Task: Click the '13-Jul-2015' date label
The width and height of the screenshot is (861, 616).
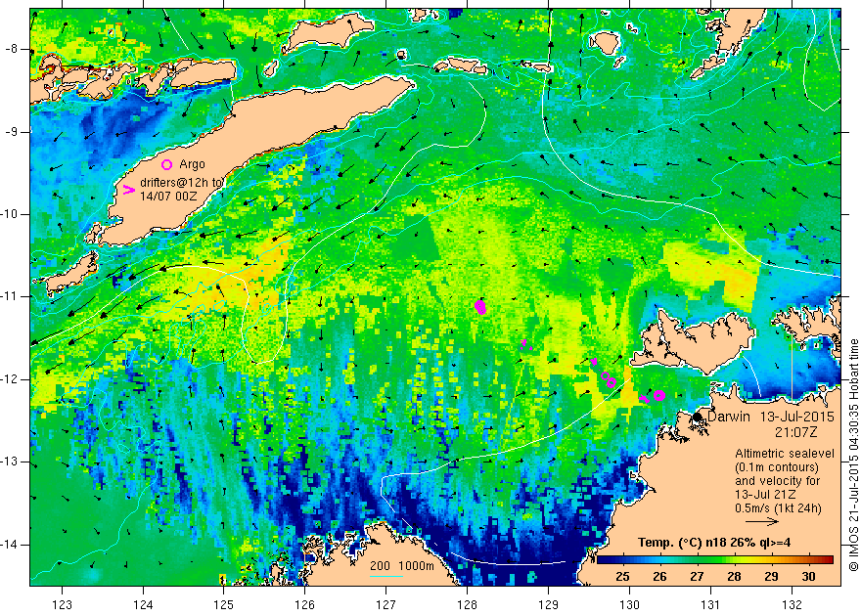Action: [796, 417]
